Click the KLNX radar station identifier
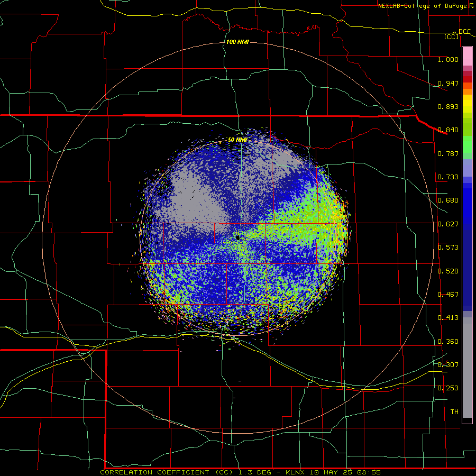The height and width of the screenshot is (476, 476). (x=296, y=472)
